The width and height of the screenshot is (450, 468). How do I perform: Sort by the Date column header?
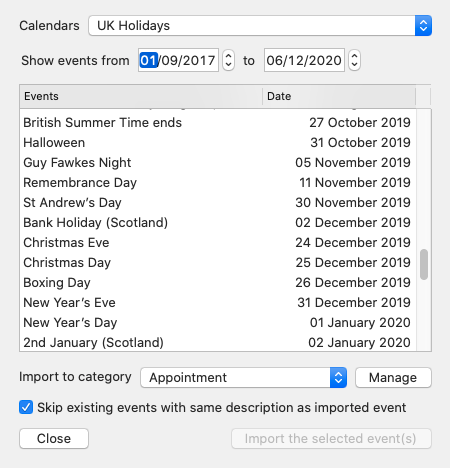pos(339,96)
